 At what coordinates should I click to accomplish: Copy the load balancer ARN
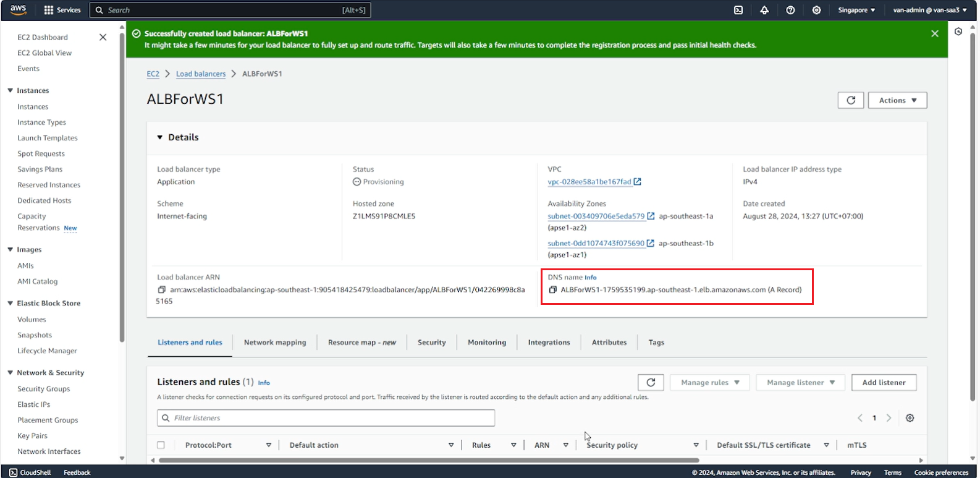point(162,289)
